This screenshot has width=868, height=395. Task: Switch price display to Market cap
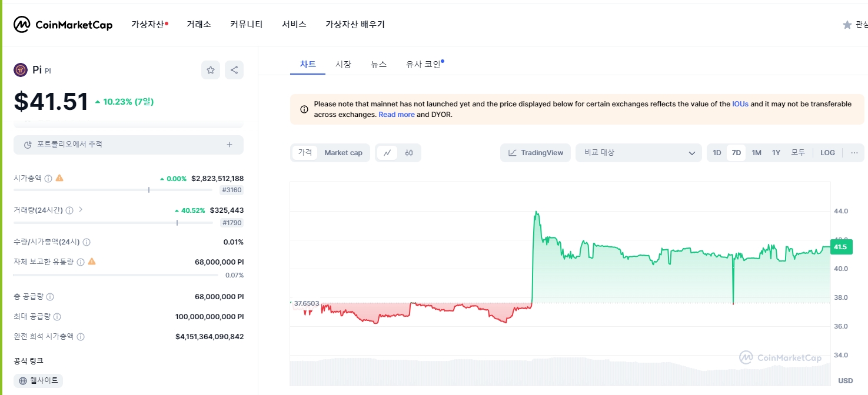pos(343,152)
